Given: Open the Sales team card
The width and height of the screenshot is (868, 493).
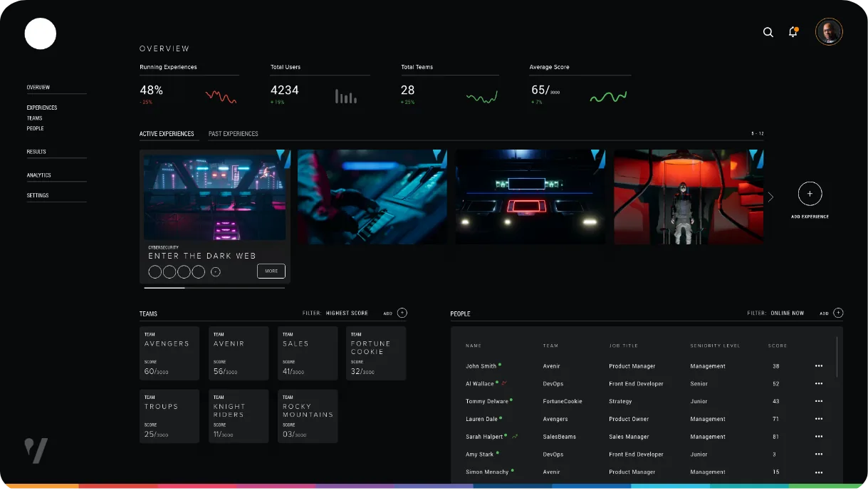Looking at the screenshot, I should point(308,353).
